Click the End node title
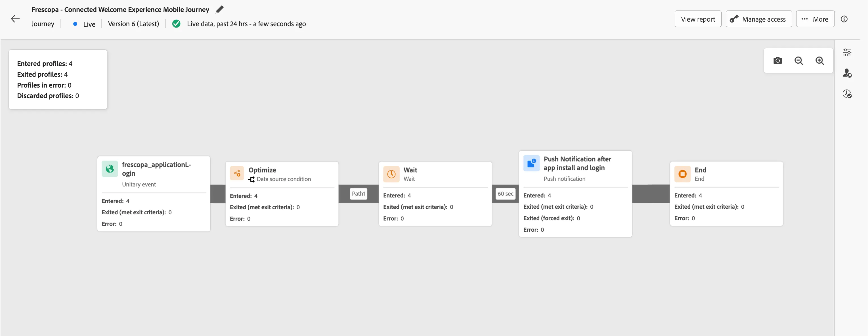 point(700,170)
